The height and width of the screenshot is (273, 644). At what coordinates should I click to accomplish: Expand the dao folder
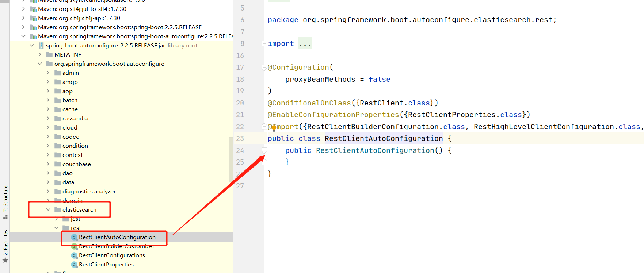pos(48,173)
